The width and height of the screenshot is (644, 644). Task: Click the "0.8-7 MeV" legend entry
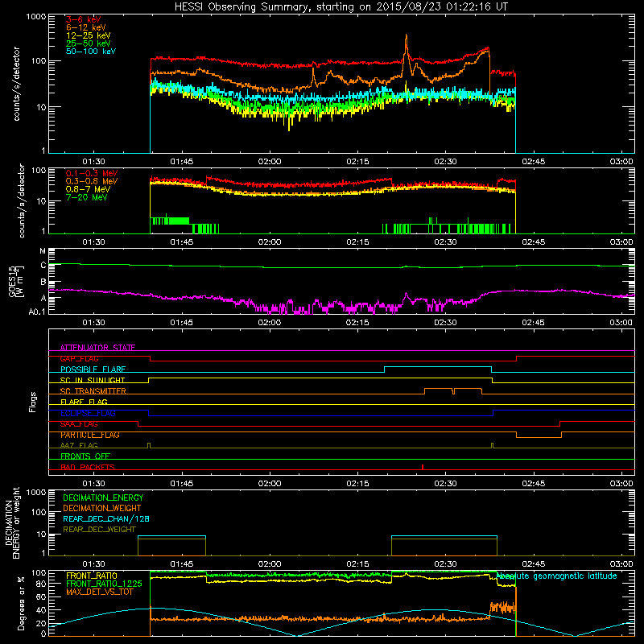click(x=88, y=189)
